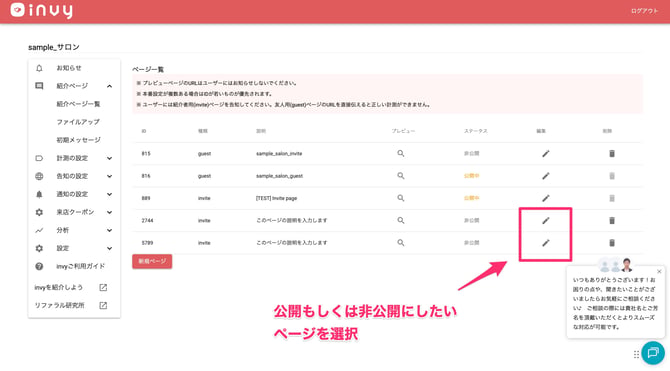670x371 pixels.
Task: Delete page ID 5799 trash icon
Action: click(x=612, y=243)
